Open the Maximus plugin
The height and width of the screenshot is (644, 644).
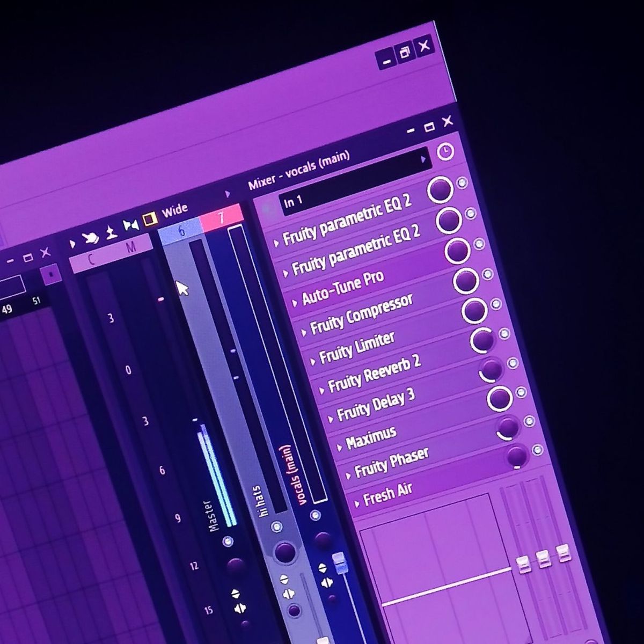click(x=371, y=438)
